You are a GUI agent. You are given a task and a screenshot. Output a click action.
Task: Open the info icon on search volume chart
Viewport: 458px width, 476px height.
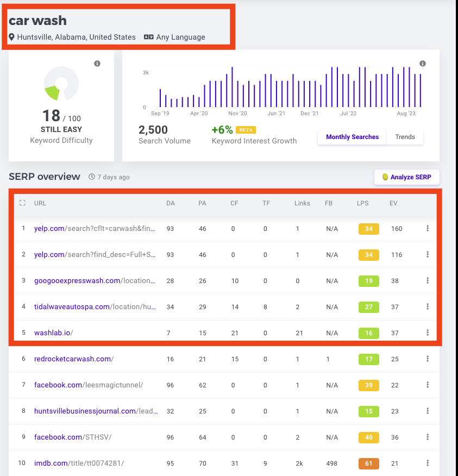point(423,64)
